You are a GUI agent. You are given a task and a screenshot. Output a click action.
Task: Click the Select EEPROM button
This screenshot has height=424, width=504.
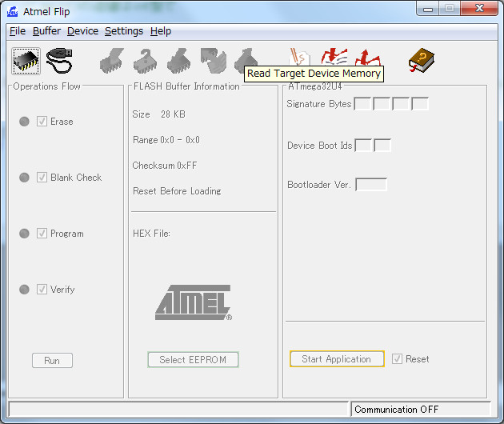pyautogui.click(x=193, y=359)
